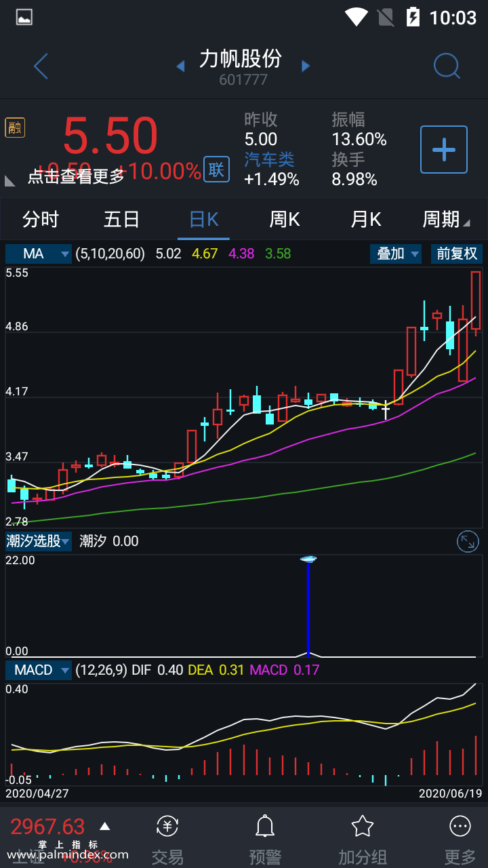Tap the 振幅 13.60% value
Image resolution: width=488 pixels, height=868 pixels.
point(359,140)
